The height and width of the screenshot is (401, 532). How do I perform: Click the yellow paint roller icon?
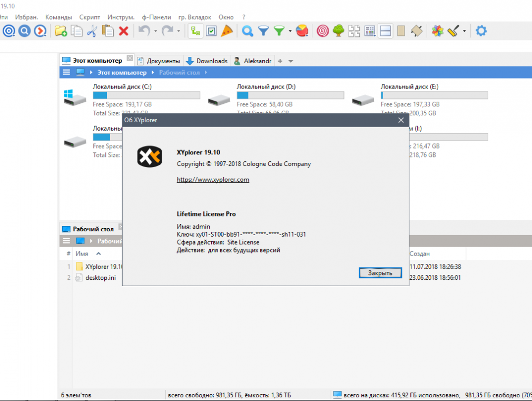click(x=454, y=31)
